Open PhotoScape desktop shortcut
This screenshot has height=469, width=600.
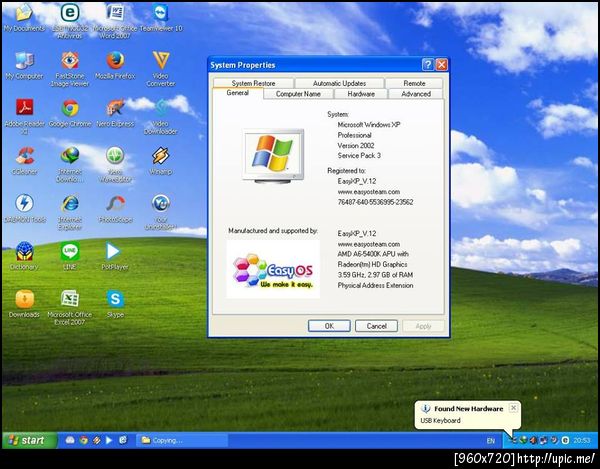point(115,208)
